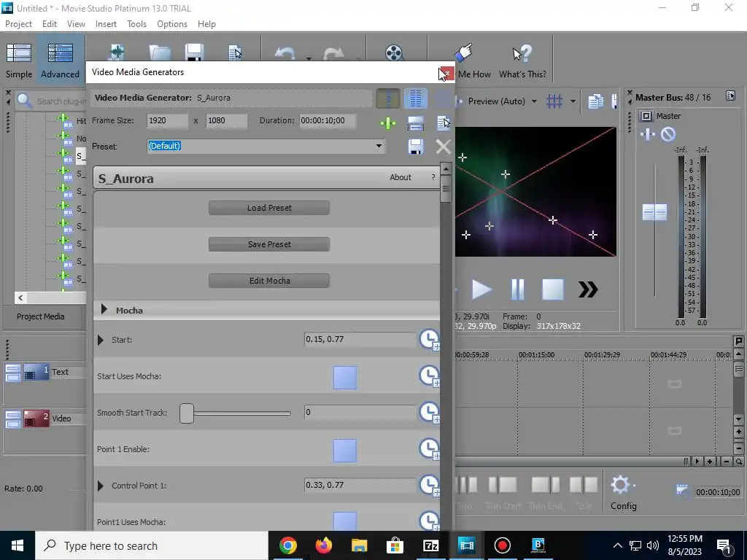Expand the Start parameter triangle

[x=101, y=340]
